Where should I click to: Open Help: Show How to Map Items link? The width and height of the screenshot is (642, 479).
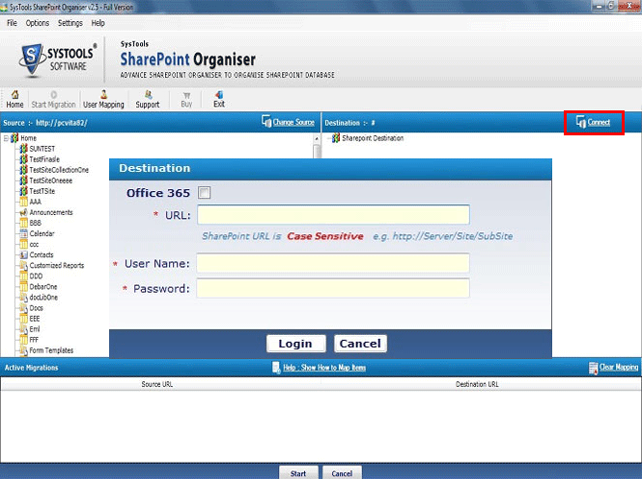click(325, 368)
